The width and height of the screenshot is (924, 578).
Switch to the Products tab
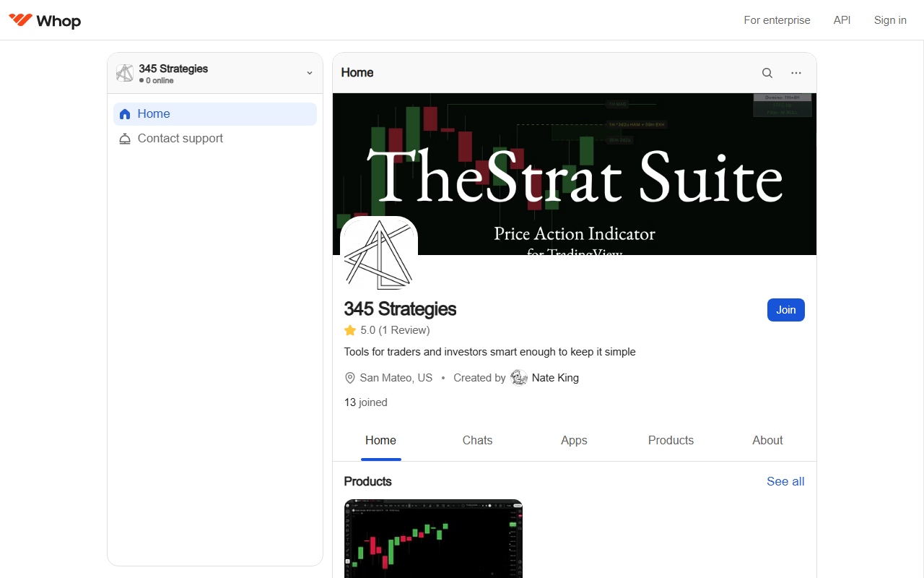pos(671,441)
